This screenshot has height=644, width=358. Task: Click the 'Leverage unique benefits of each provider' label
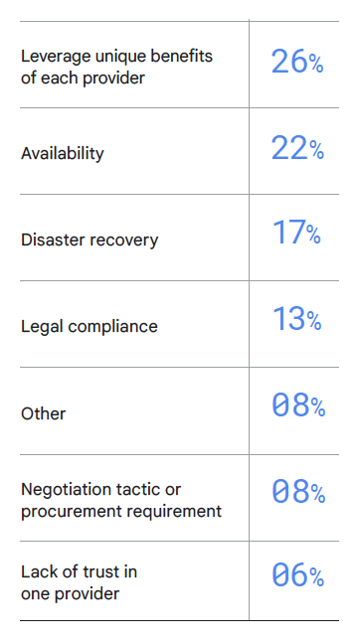pyautogui.click(x=116, y=67)
